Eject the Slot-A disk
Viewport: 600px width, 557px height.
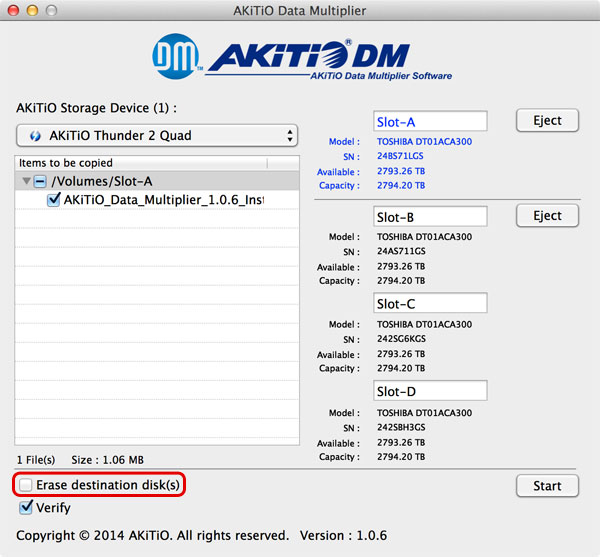547,120
